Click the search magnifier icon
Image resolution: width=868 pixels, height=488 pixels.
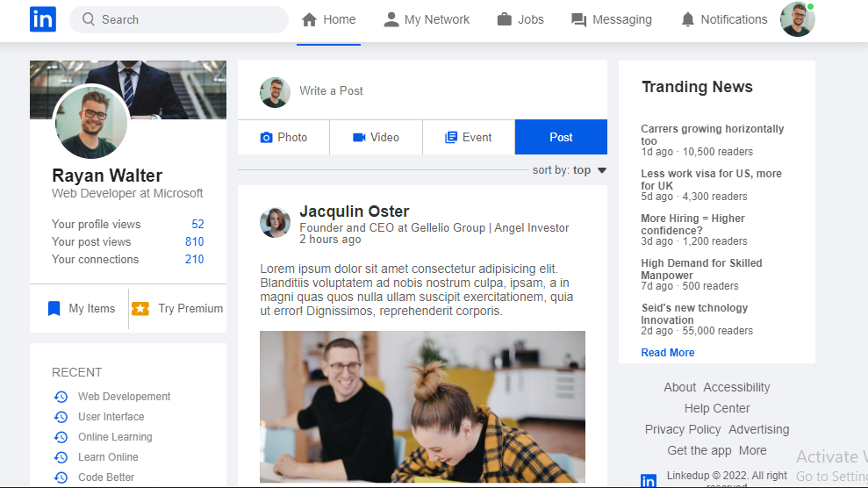[88, 19]
